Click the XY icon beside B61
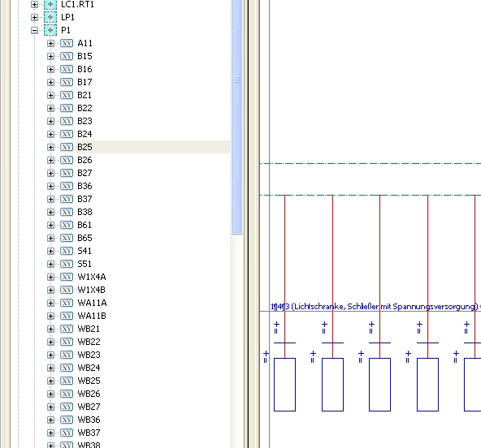Image resolution: width=481 pixels, height=448 pixels. click(x=67, y=225)
